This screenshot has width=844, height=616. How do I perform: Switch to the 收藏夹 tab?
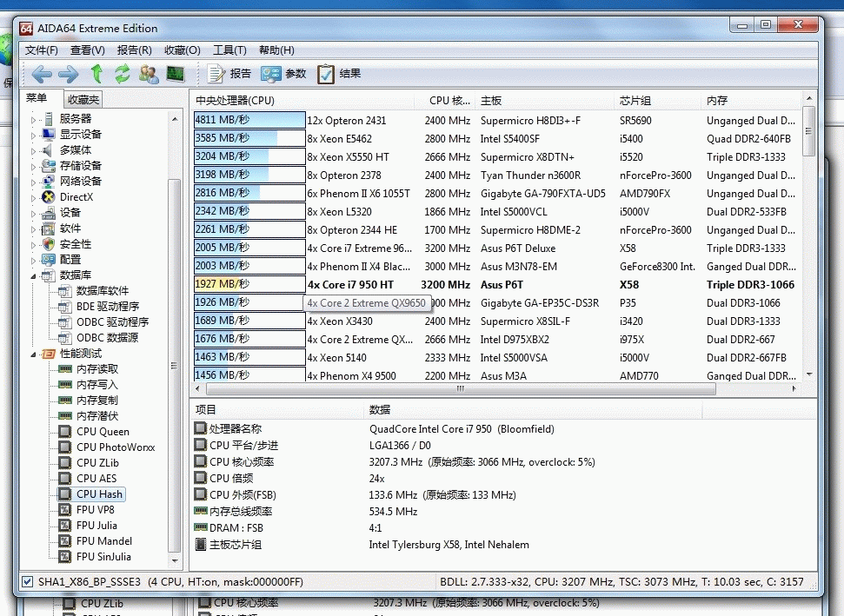pos(84,100)
